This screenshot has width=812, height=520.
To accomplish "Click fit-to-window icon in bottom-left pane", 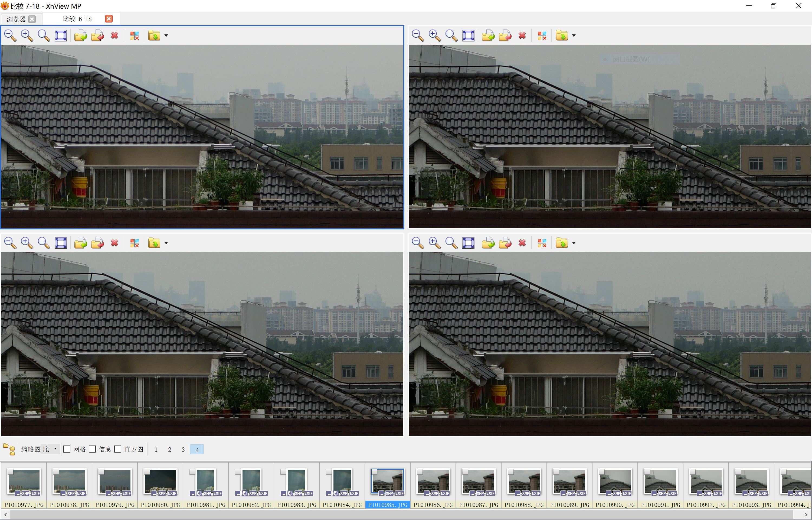I will (x=61, y=243).
